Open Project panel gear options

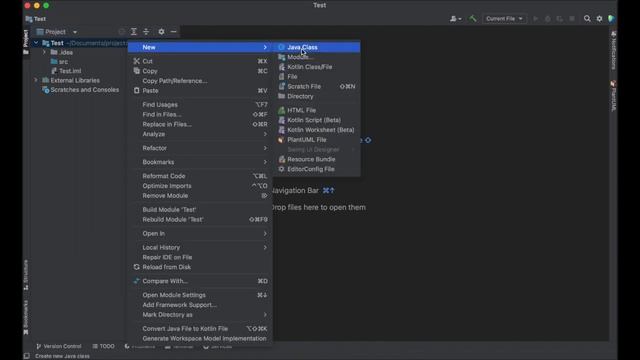(x=161, y=32)
